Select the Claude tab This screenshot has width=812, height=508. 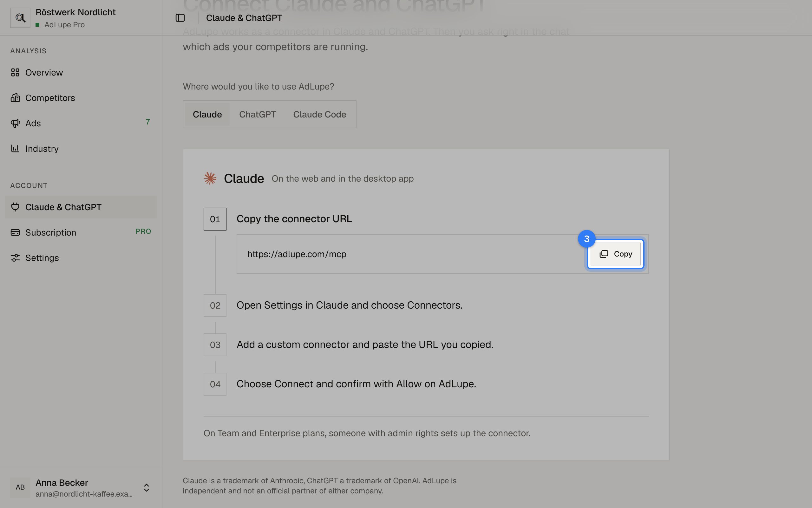(x=207, y=114)
